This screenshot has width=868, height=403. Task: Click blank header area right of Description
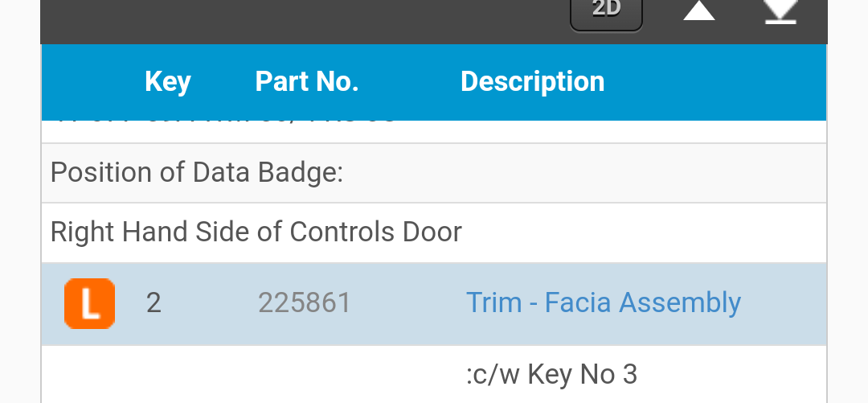click(x=715, y=81)
